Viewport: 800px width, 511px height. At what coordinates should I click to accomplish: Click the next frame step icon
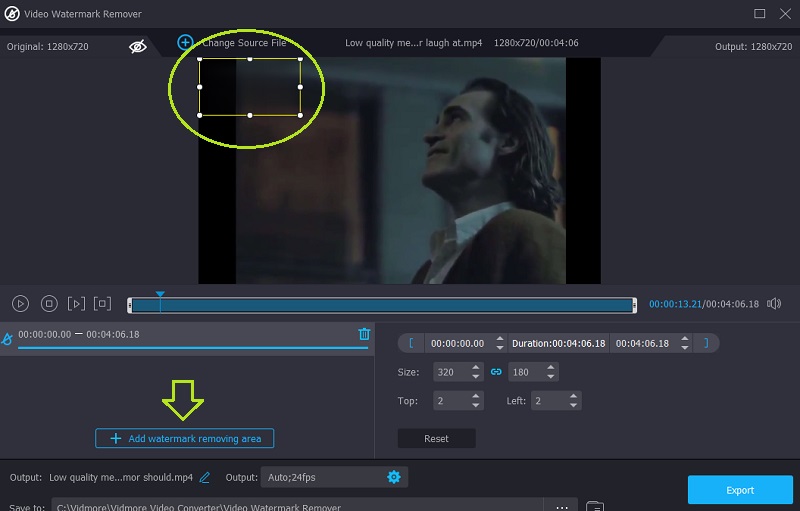pyautogui.click(x=75, y=303)
